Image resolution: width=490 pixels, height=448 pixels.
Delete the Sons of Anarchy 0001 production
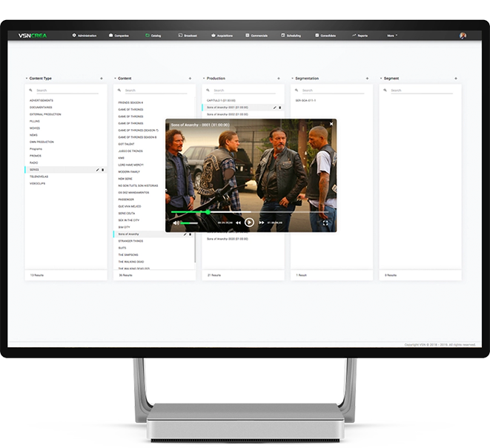[280, 108]
